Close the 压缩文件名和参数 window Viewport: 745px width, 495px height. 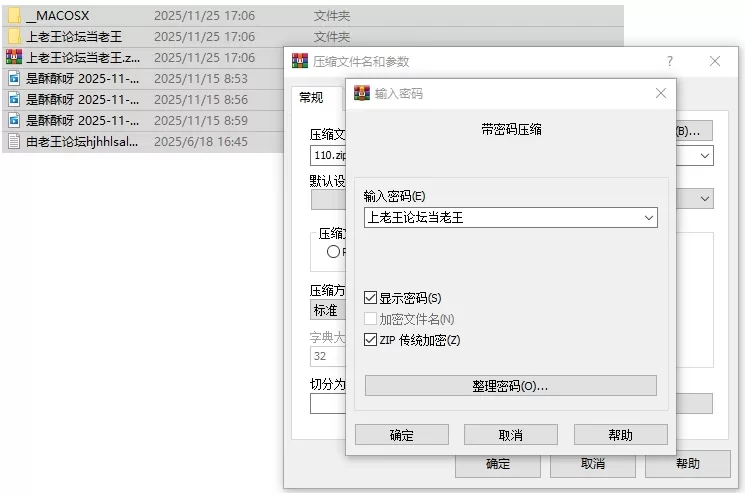point(715,61)
